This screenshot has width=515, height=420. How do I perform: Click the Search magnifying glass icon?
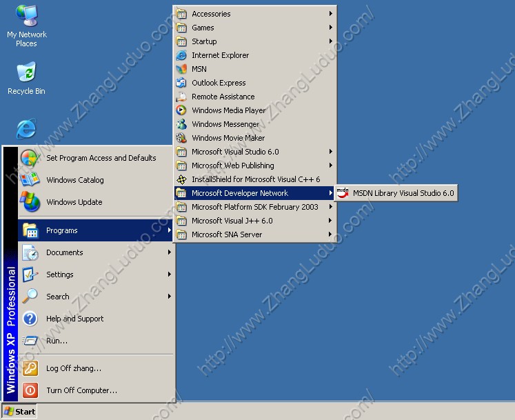tap(30, 296)
